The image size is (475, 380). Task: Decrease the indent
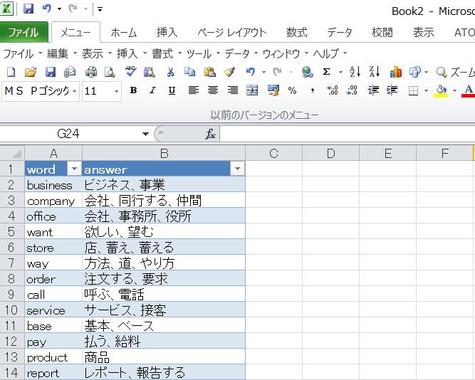[373, 90]
